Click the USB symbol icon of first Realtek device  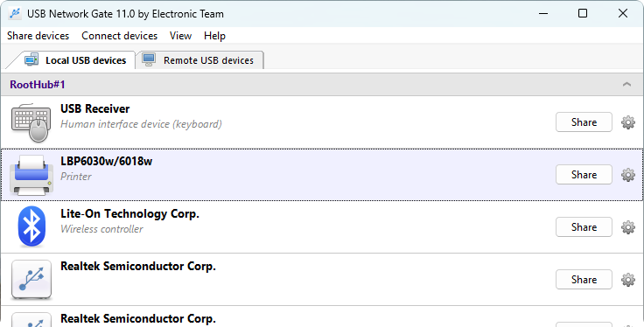click(31, 279)
